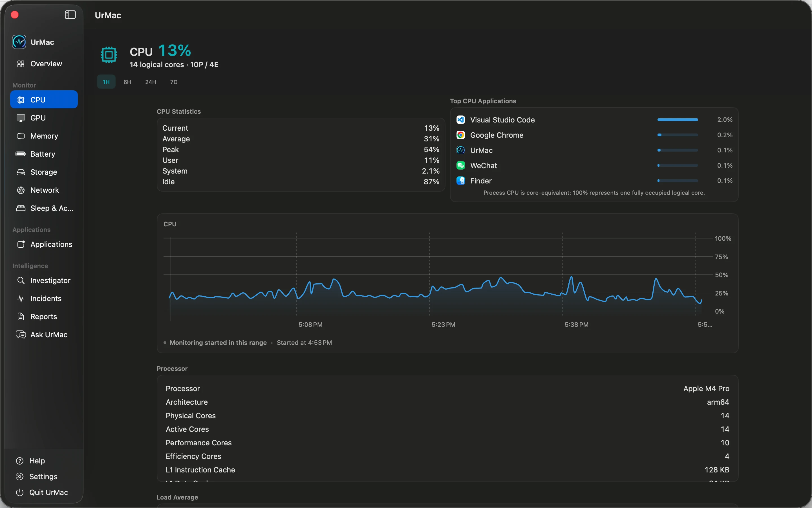Click the L1 Instruction Cache row
The width and height of the screenshot is (812, 508).
tap(447, 470)
